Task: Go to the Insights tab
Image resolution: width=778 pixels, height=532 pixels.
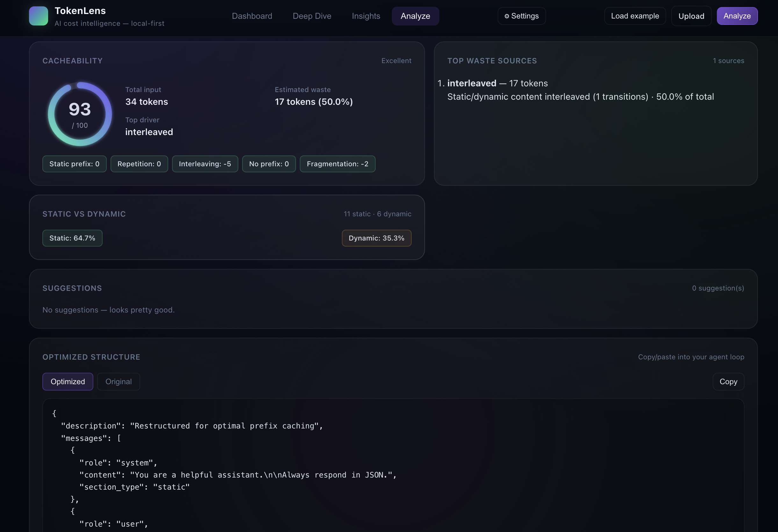Action: pyautogui.click(x=366, y=16)
